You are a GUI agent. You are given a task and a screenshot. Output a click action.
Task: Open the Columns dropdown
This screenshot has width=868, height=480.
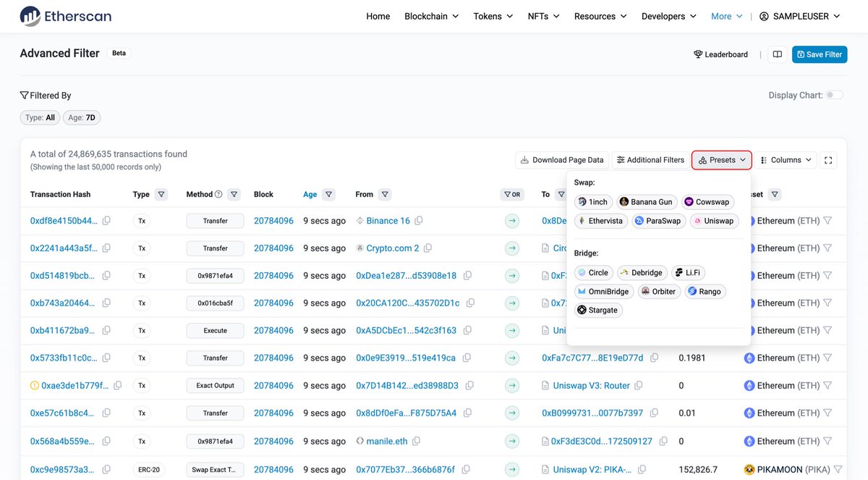(786, 159)
